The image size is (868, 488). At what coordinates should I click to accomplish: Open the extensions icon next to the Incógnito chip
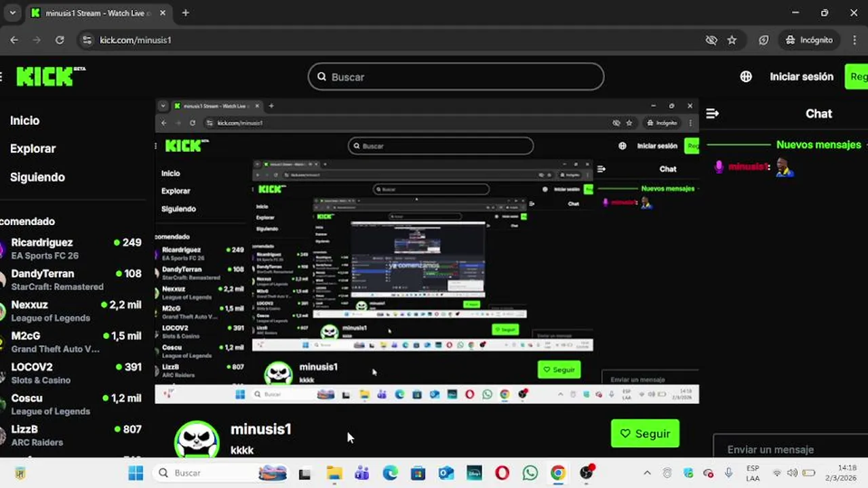point(764,40)
